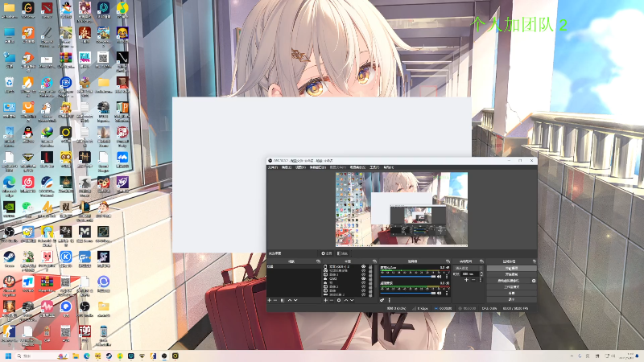Click 开始直播 Start Streaming button
The image size is (644, 362).
511,268
